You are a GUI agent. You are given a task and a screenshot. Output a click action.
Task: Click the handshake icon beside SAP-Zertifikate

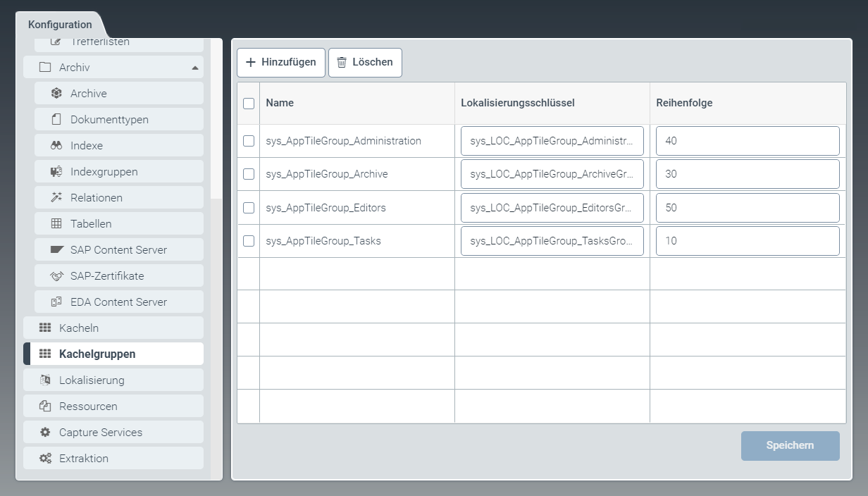[56, 276]
